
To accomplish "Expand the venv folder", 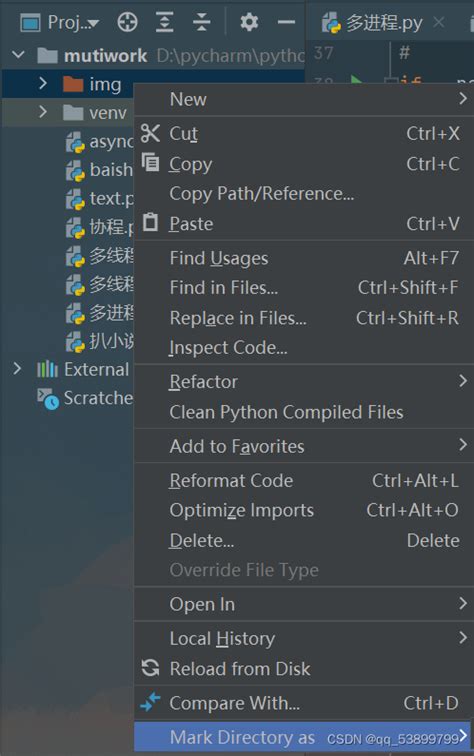I will (42, 112).
